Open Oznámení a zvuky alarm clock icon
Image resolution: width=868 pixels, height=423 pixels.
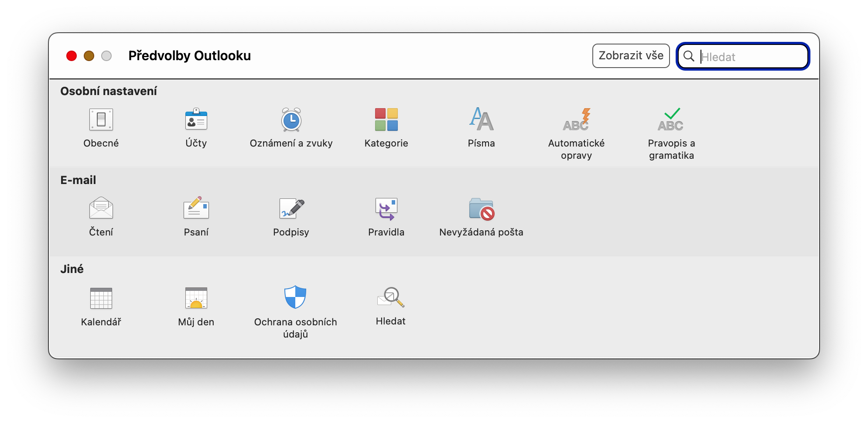tap(291, 119)
